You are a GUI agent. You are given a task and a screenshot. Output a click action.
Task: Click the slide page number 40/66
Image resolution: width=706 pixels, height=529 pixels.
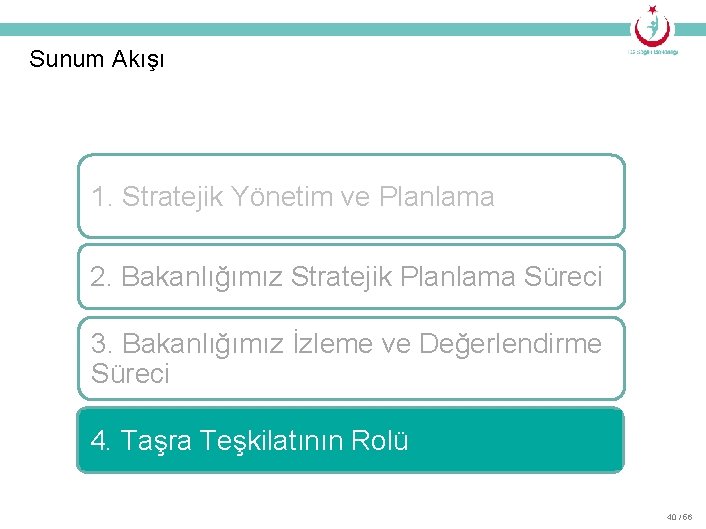tap(679, 517)
